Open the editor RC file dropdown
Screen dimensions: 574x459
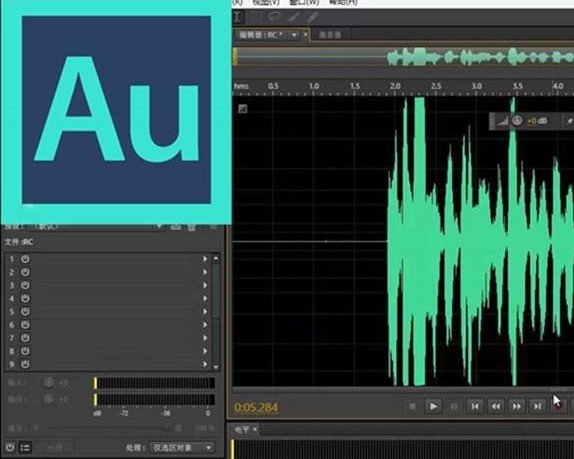(x=294, y=35)
